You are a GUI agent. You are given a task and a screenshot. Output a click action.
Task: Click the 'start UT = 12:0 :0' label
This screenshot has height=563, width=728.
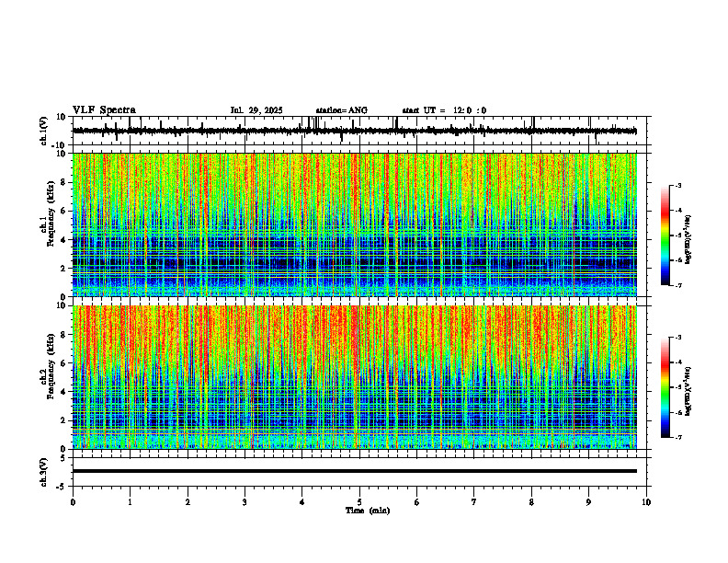tap(444, 110)
